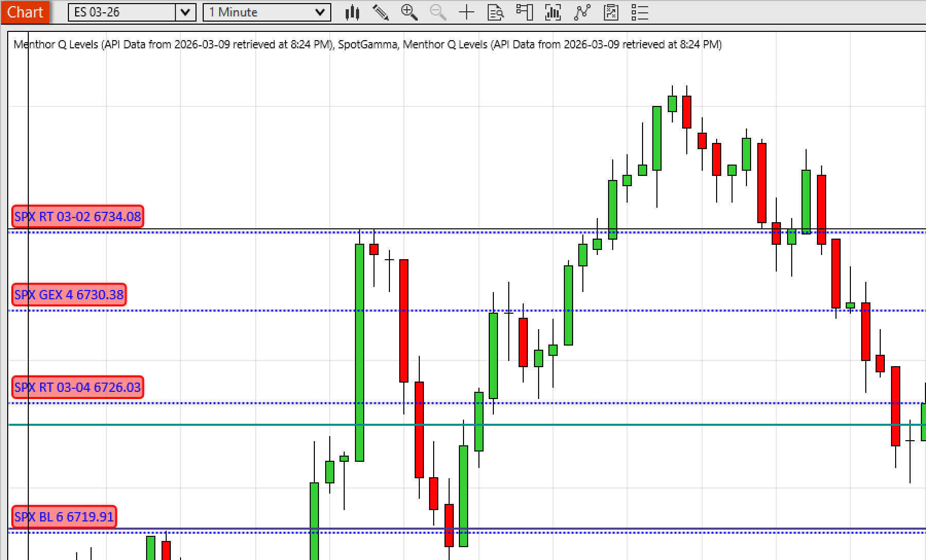Click the SPX RT 03-02 6734.08 label
926x560 pixels.
78,216
